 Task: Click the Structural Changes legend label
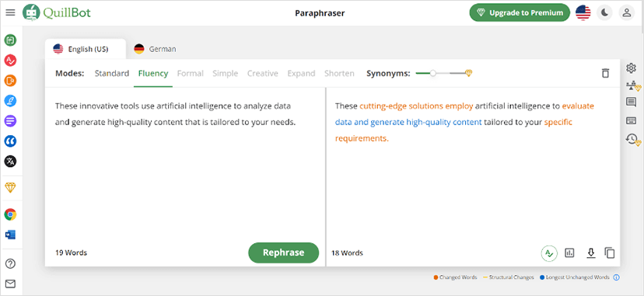point(511,277)
